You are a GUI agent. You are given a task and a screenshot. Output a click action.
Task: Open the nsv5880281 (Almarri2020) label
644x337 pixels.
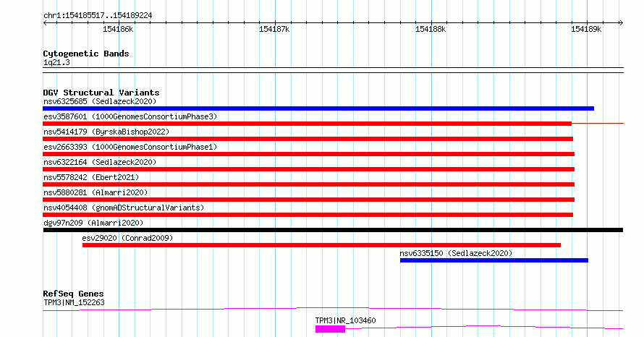tap(96, 192)
